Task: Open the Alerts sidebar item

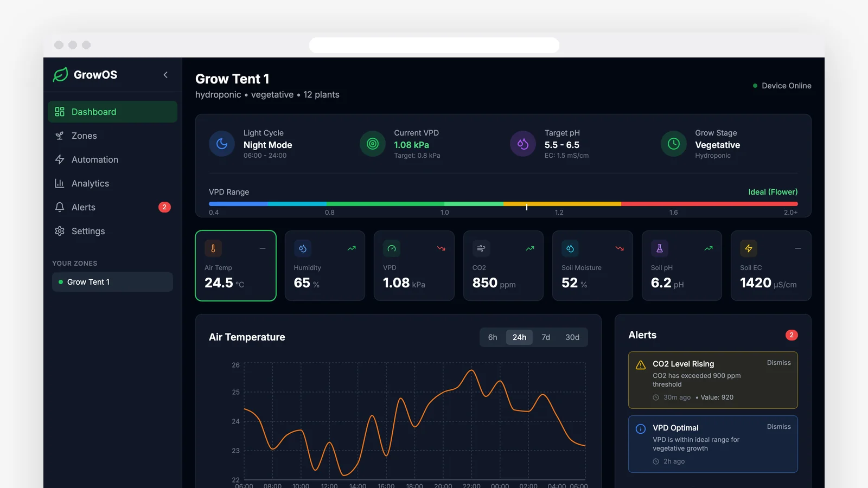Action: (x=112, y=207)
